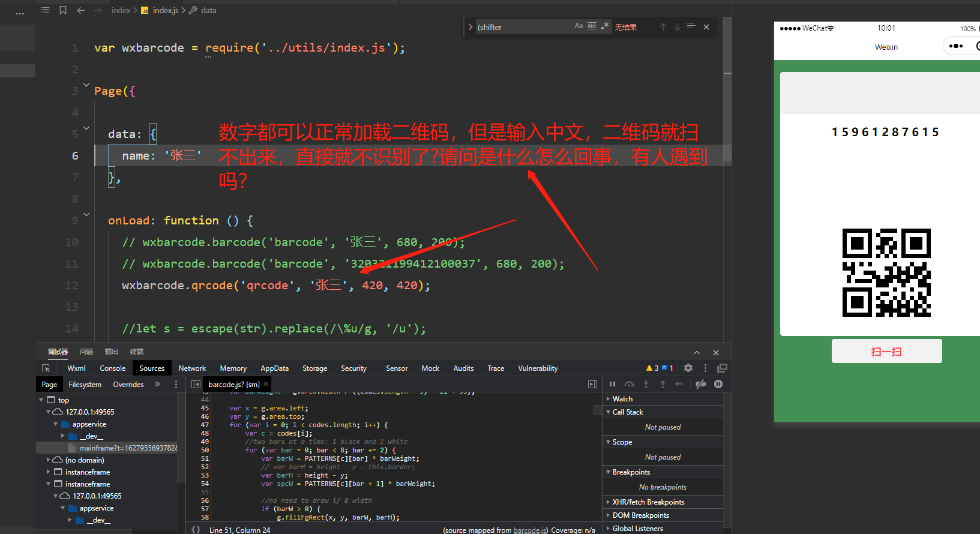Close the barcode.js [sm] file tab

(x=266, y=383)
